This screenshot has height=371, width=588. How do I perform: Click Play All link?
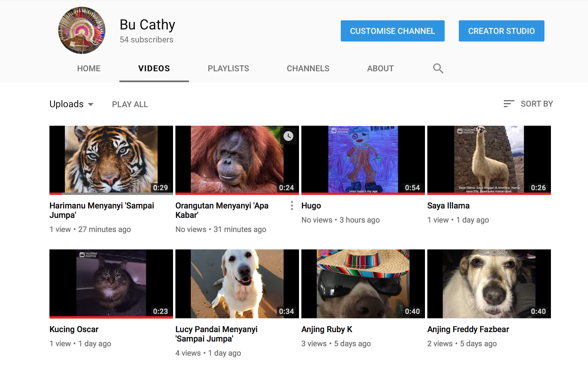pos(130,104)
